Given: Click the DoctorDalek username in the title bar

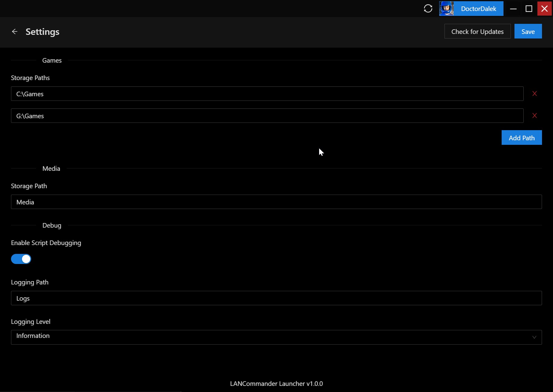Looking at the screenshot, I should coord(479,9).
